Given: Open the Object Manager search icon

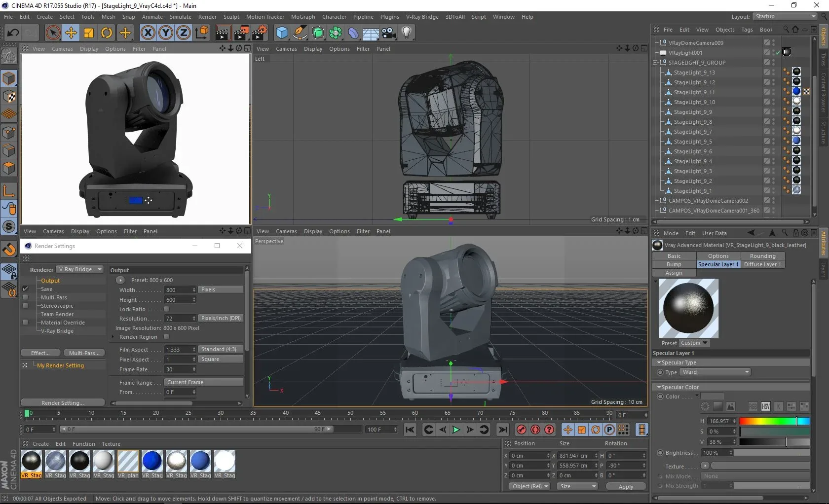Looking at the screenshot, I should 786,30.
